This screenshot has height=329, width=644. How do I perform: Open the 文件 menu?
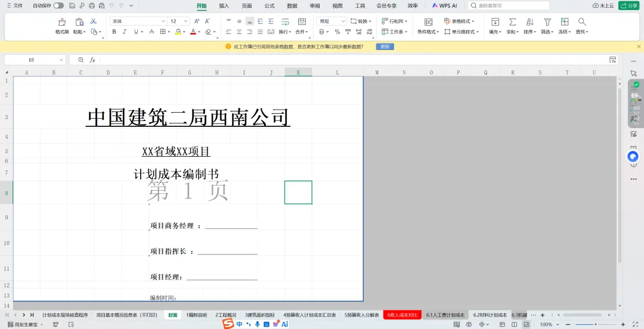pos(15,6)
